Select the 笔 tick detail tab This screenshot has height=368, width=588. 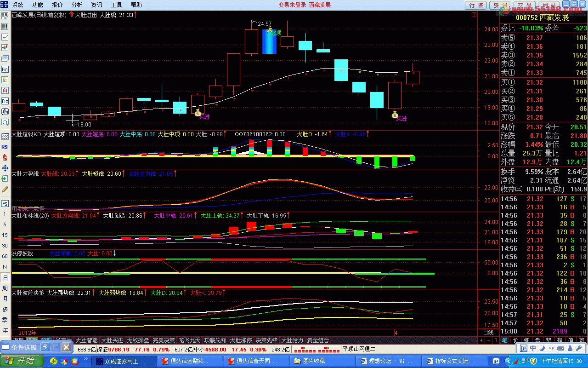(504, 340)
